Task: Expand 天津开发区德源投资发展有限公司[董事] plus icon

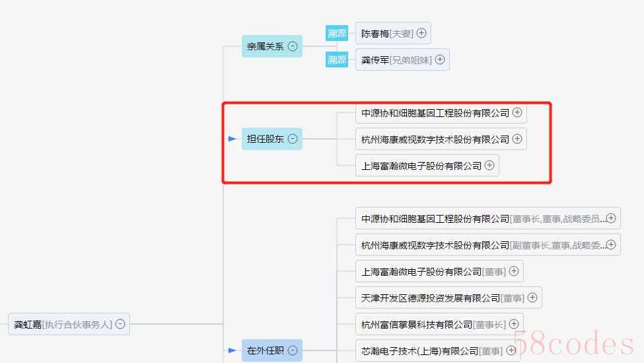Action: (x=532, y=298)
